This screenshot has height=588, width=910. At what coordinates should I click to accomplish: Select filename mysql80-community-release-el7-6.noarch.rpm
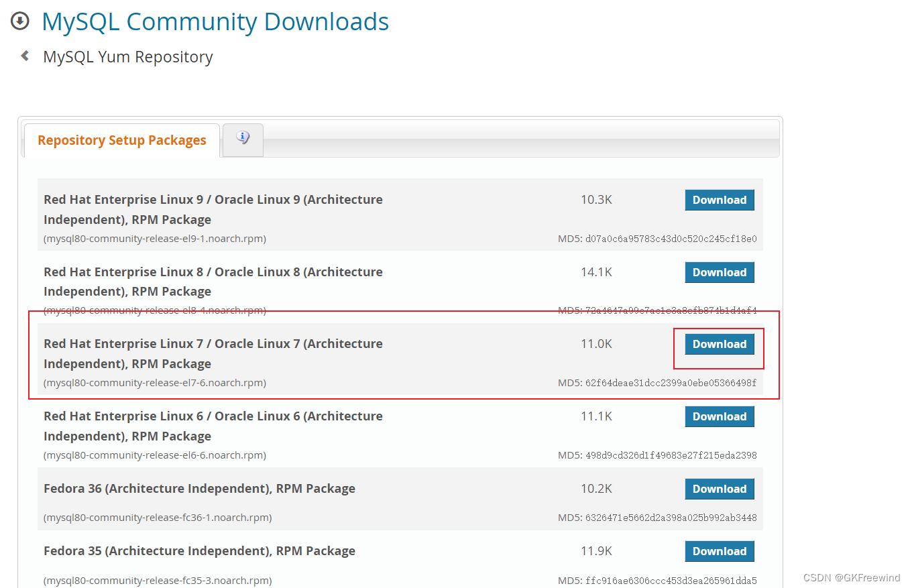tap(155, 383)
